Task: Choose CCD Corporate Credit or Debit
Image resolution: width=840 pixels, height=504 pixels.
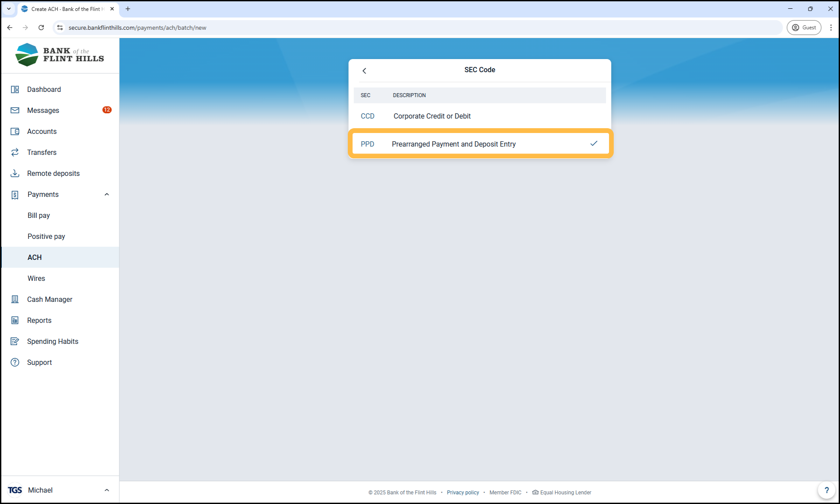Action: 432,116
